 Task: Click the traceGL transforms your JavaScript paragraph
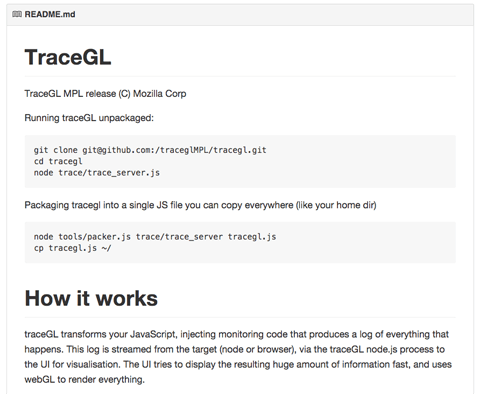238,357
